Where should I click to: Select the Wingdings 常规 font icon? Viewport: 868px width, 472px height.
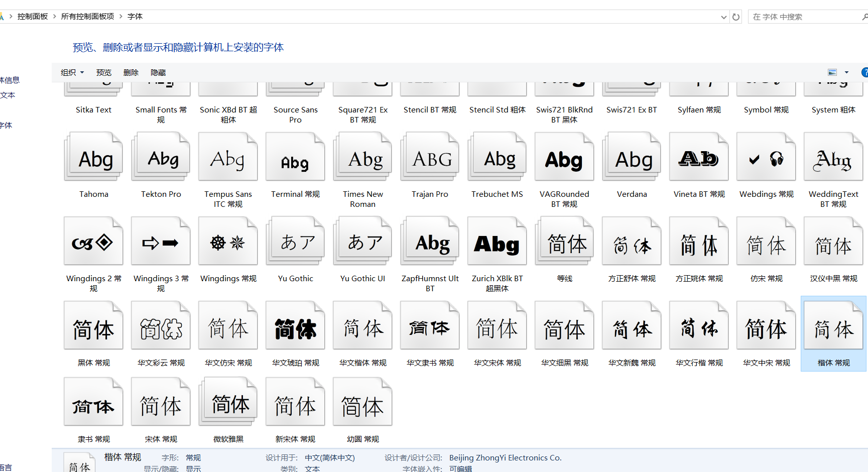tap(228, 241)
